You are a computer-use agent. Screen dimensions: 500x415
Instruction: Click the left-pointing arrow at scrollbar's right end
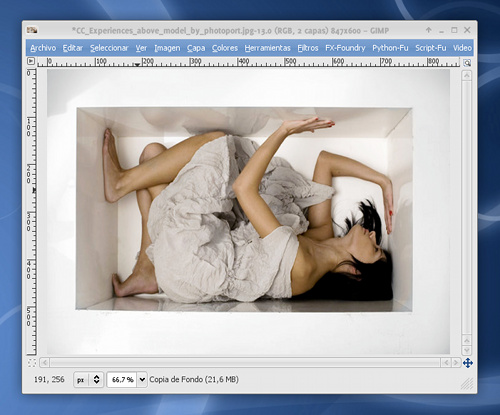[446, 362]
